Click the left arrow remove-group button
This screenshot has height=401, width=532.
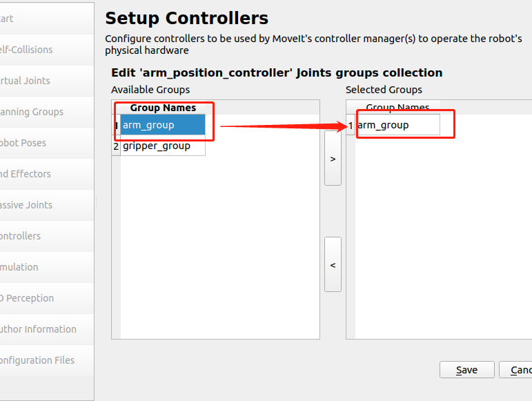333,264
